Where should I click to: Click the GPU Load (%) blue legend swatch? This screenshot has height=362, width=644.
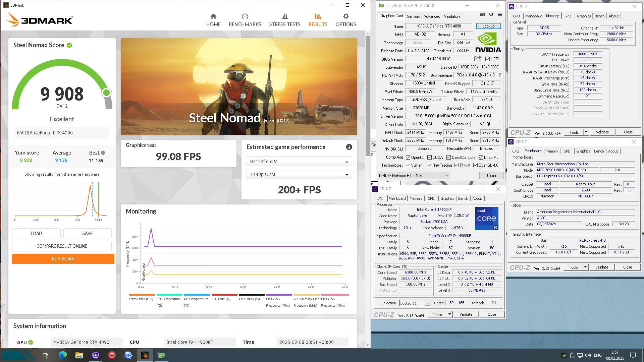[x=224, y=295]
